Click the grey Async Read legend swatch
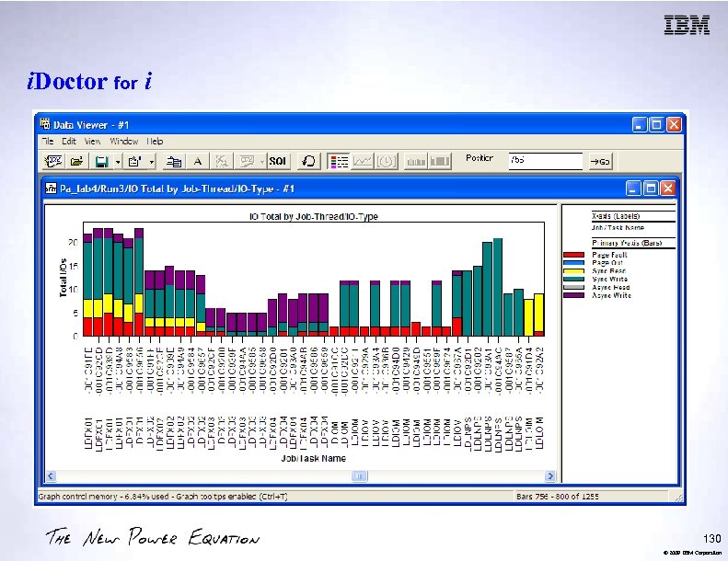This screenshot has width=728, height=561. click(573, 287)
